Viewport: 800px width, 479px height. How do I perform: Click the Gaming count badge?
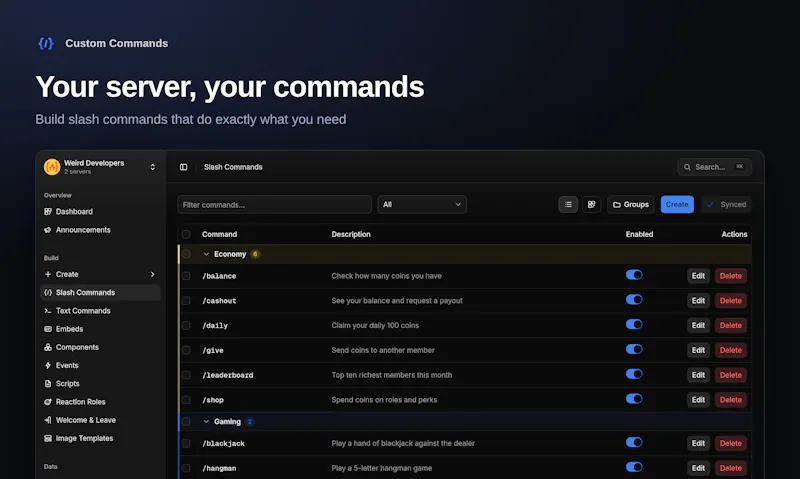click(249, 421)
